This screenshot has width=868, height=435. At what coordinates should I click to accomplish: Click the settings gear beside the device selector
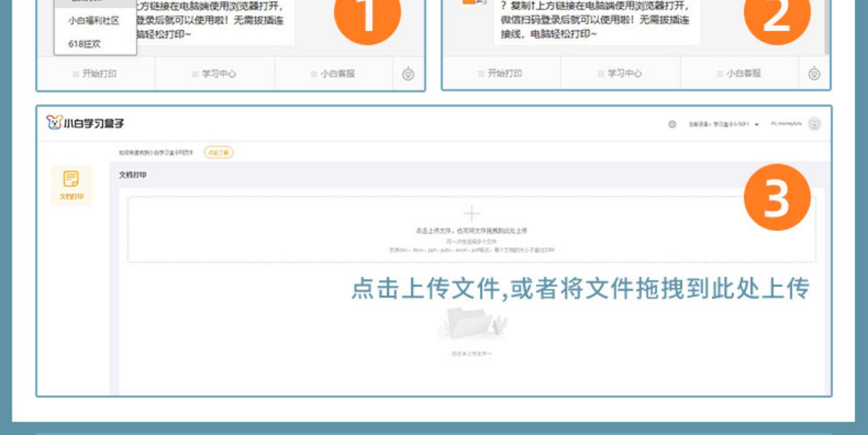672,124
